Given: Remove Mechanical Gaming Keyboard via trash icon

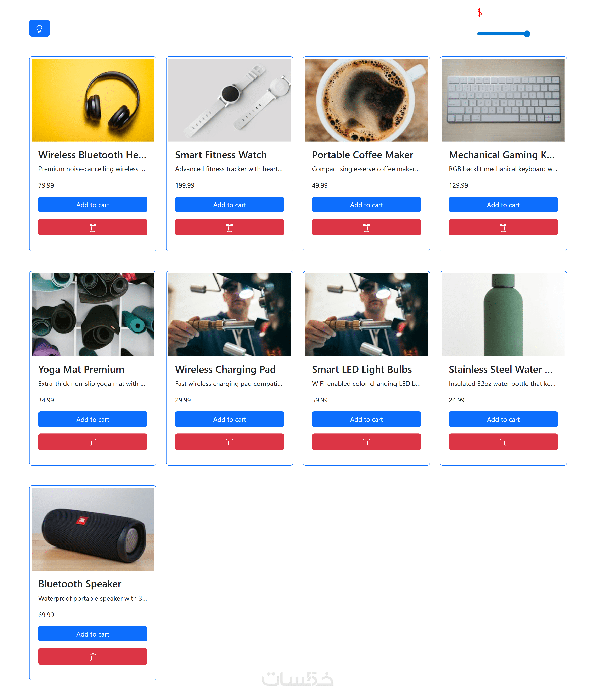Looking at the screenshot, I should (503, 227).
